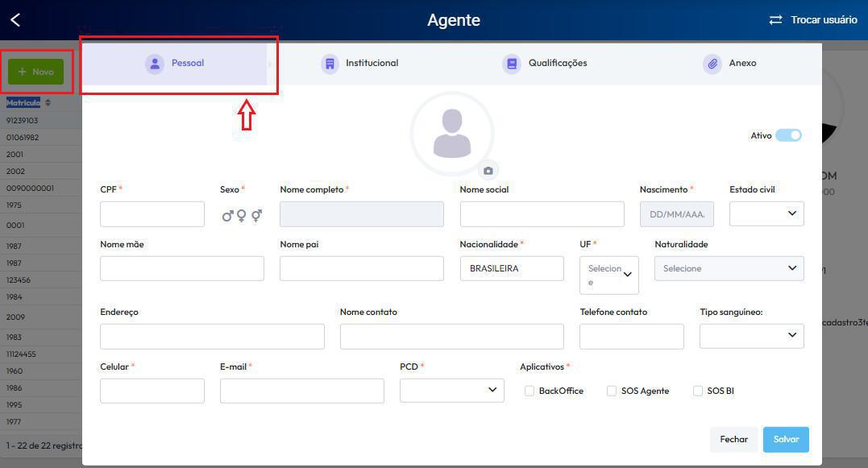The height and width of the screenshot is (468, 868).
Task: Click the green Novo button
Action: (36, 72)
